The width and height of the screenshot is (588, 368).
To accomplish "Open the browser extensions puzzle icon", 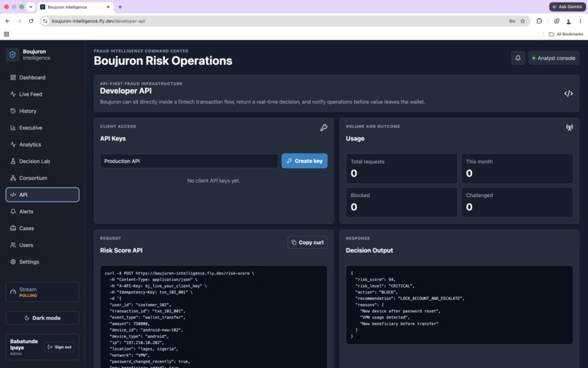I will point(539,21).
